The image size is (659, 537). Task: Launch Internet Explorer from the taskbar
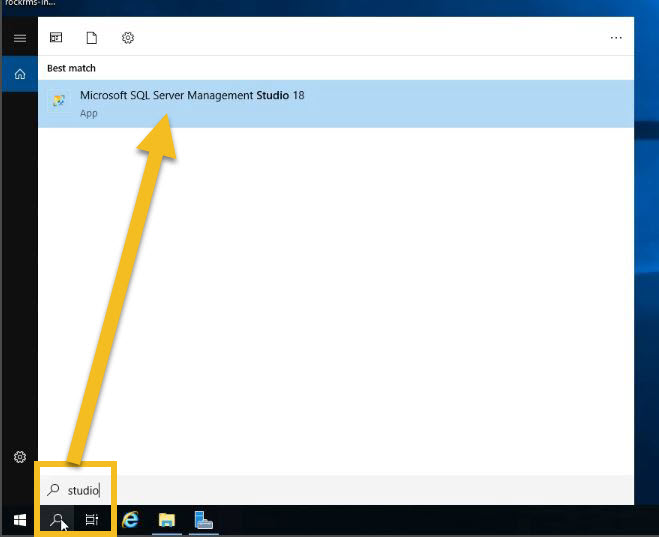[x=130, y=520]
